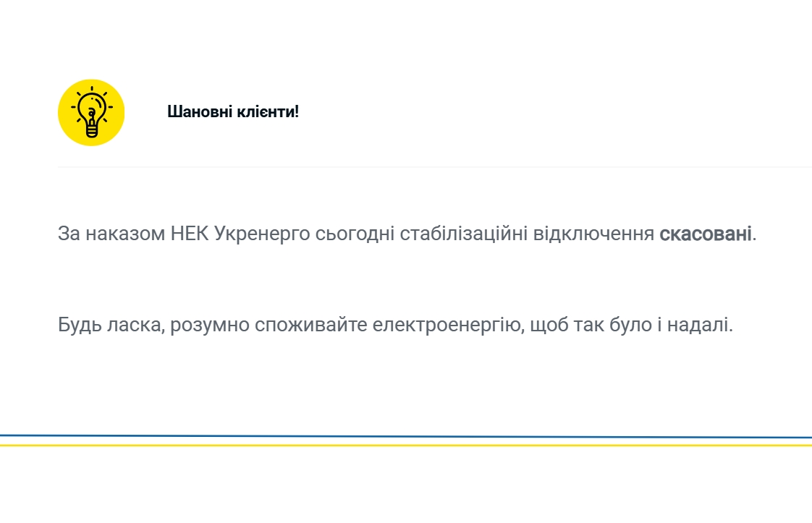Click the "Шановні клієнти!" heading
This screenshot has height=523, width=812.
click(x=232, y=112)
